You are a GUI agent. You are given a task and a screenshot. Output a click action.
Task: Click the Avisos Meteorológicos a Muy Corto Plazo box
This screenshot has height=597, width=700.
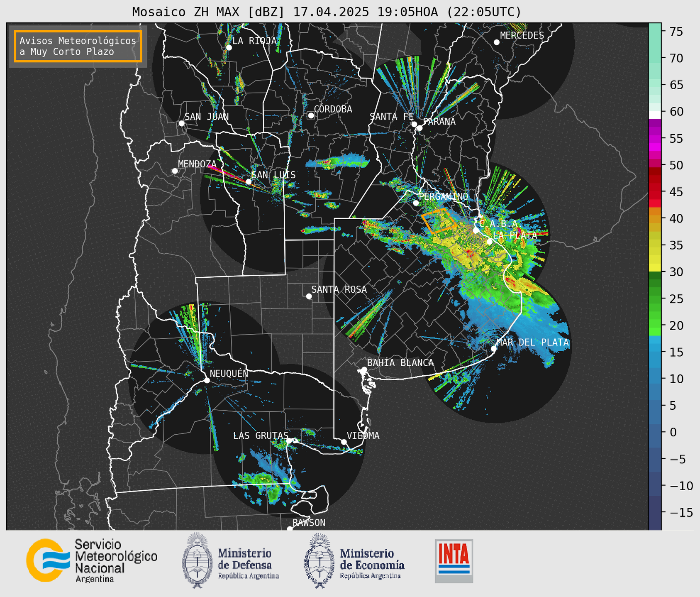(x=78, y=46)
